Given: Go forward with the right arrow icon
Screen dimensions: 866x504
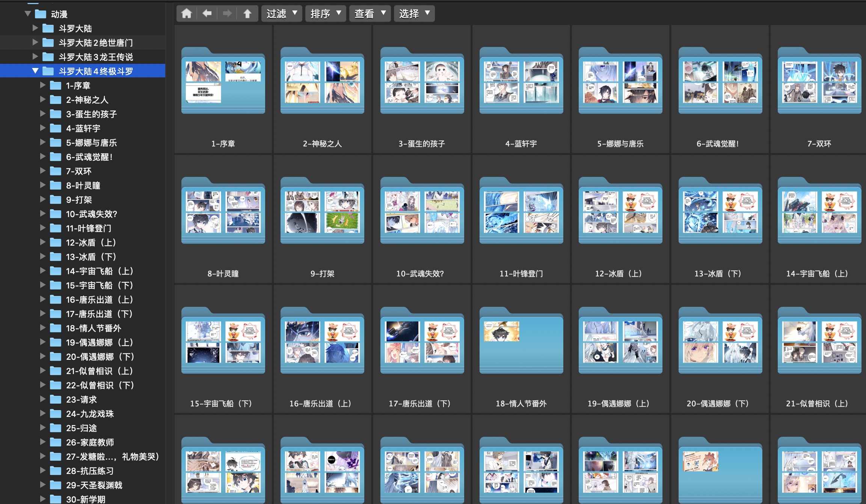Looking at the screenshot, I should point(227,14).
